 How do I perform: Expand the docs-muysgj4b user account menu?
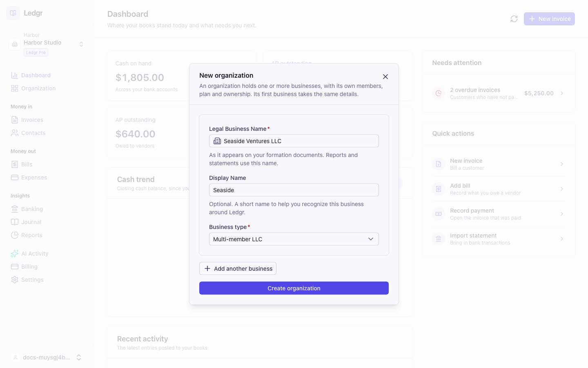coord(79,357)
